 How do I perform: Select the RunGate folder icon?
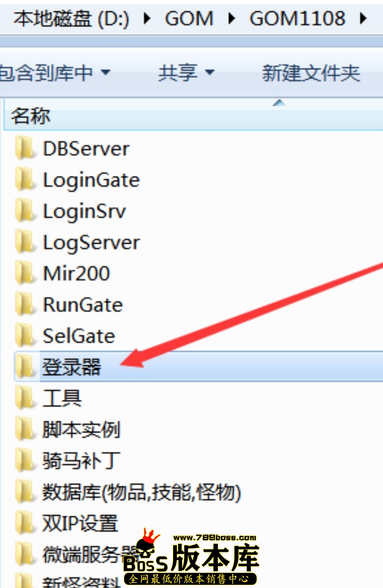24,305
